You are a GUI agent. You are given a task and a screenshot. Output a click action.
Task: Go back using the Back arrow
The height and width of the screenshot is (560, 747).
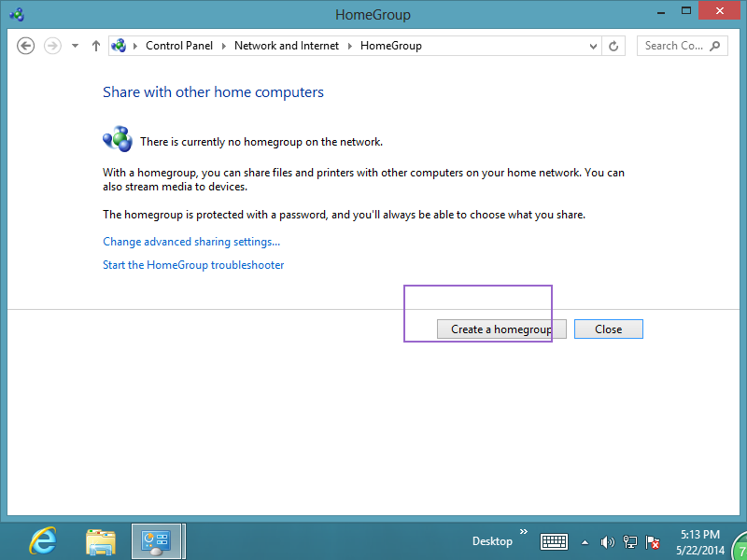coord(26,46)
